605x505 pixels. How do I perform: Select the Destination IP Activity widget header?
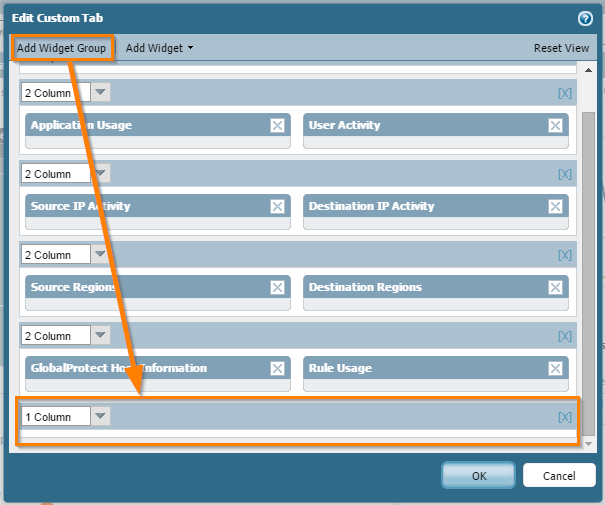pos(436,206)
